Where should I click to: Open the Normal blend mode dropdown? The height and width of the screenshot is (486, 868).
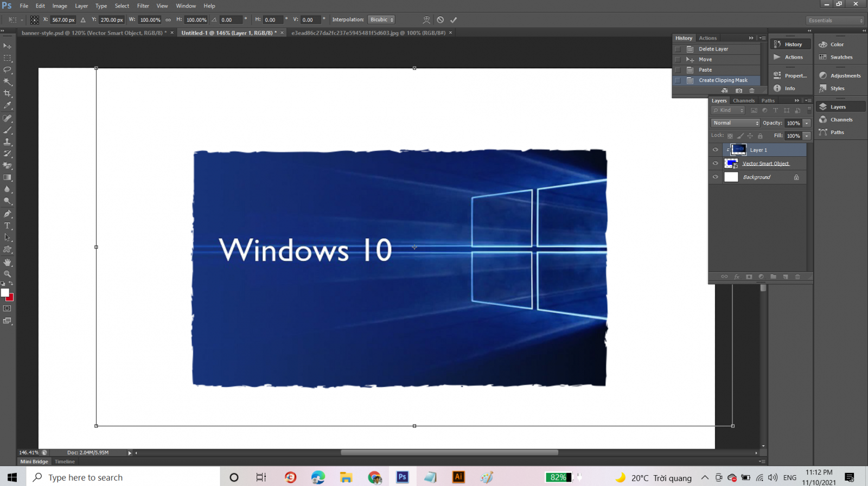[x=736, y=123]
